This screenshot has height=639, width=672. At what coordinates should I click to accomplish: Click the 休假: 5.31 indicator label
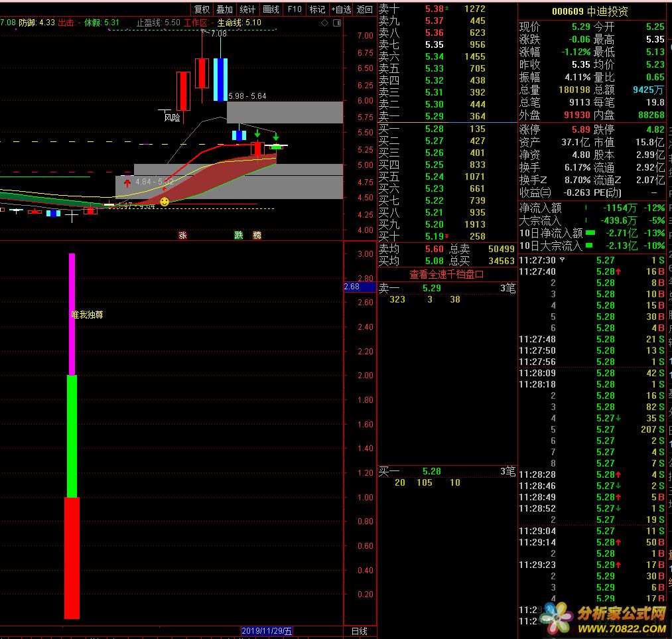101,23
